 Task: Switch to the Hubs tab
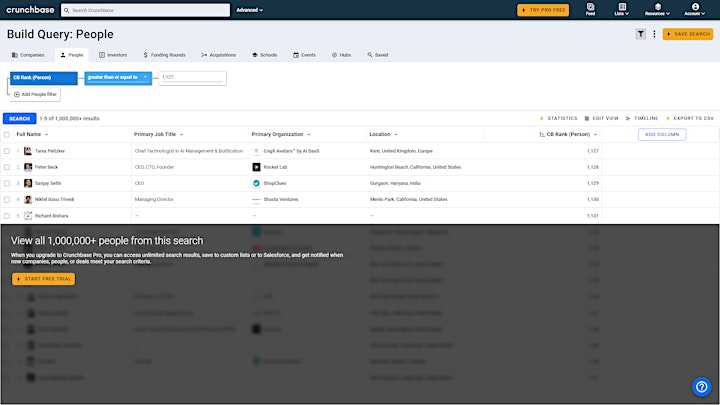(x=341, y=55)
